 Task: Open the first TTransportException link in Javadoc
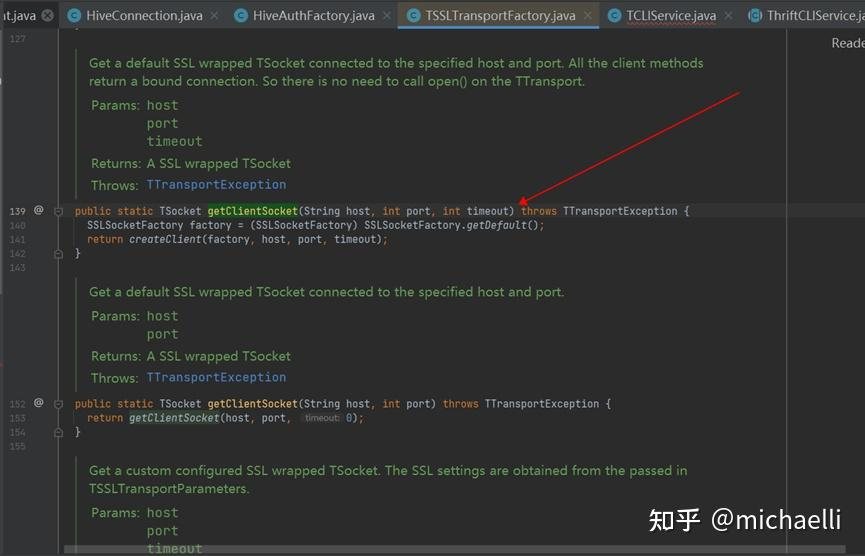pos(216,185)
